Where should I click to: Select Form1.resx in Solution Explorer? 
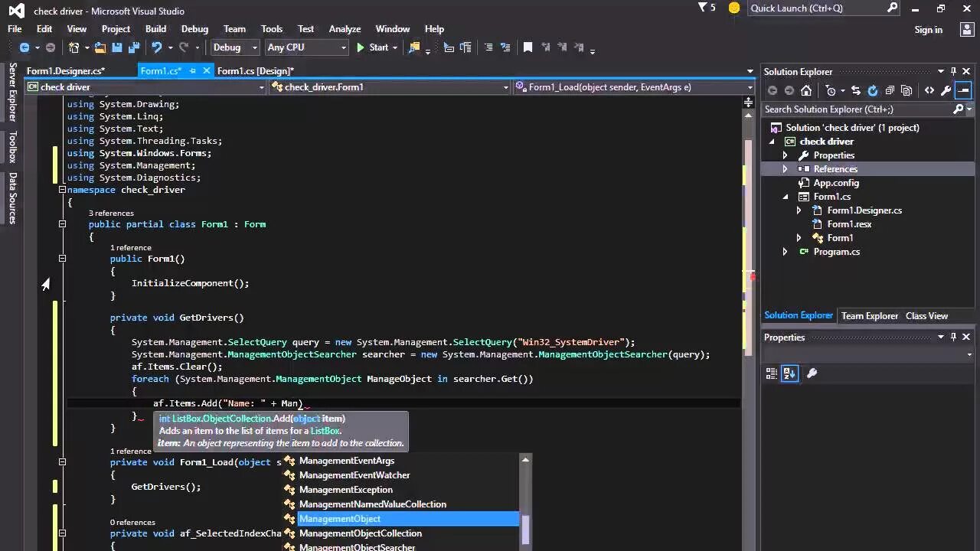849,224
